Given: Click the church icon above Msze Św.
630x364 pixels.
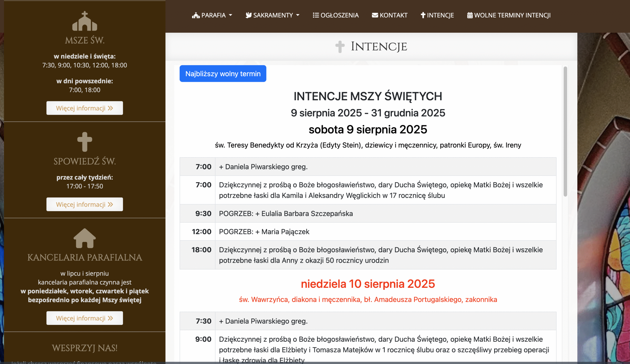Looking at the screenshot, I should [84, 21].
